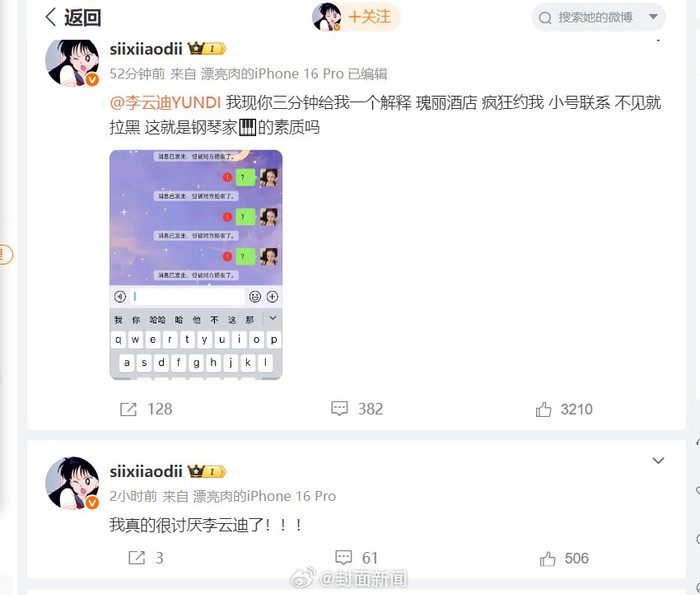This screenshot has height=595, width=700.
Task: Open the siixiiaodii avatar on first post
Action: click(72, 61)
